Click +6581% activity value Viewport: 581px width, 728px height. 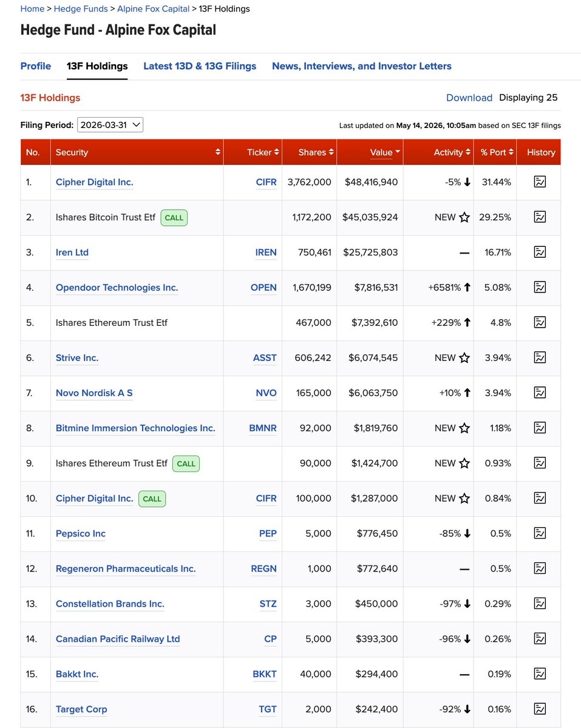pyautogui.click(x=444, y=288)
